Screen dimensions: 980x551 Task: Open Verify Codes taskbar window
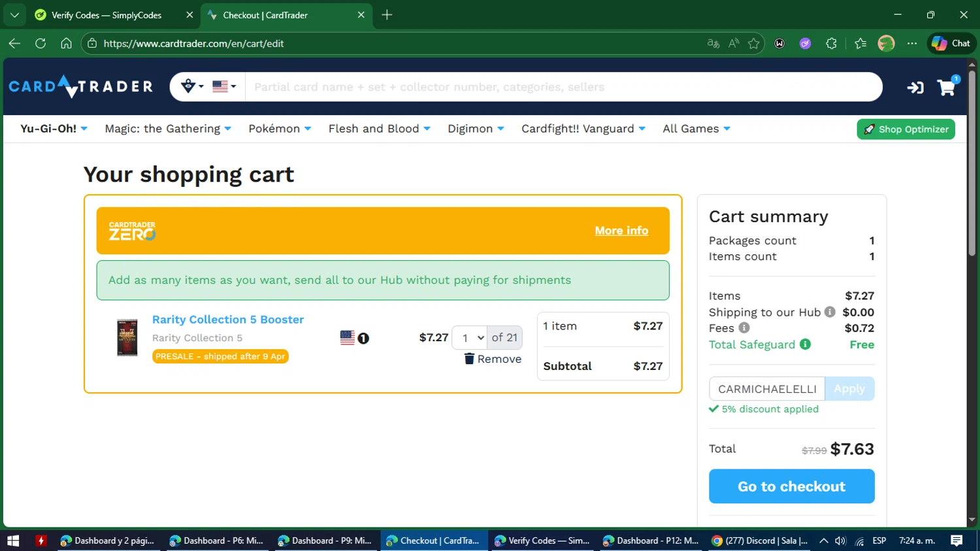[542, 541]
